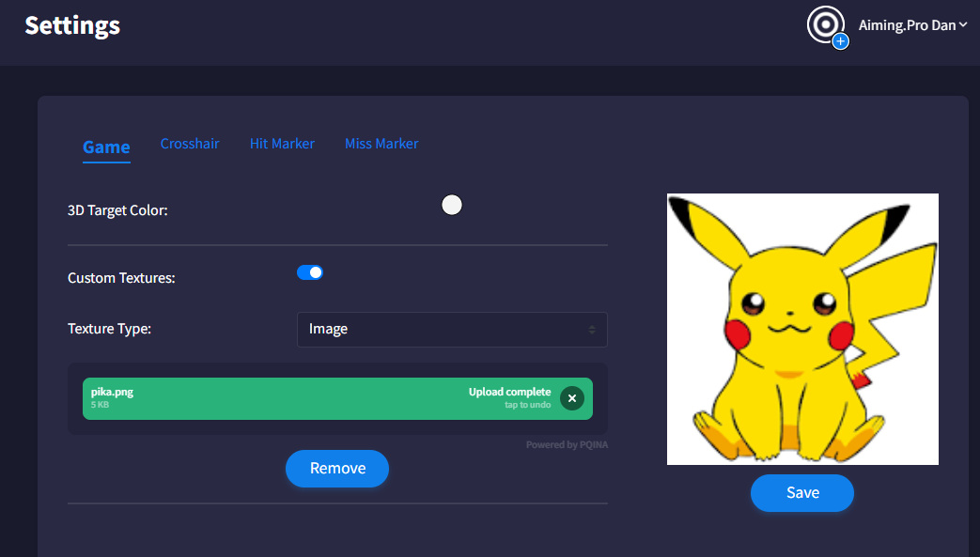Click the blue plus badge on avatar
Viewport: 980px width, 557px height.
[x=840, y=41]
